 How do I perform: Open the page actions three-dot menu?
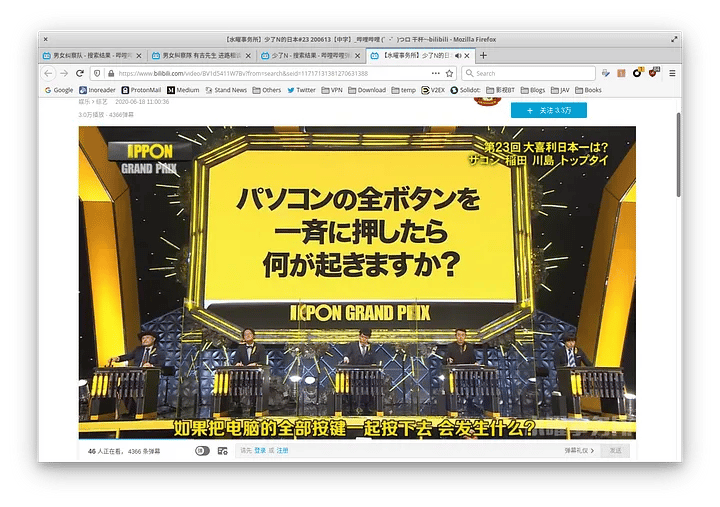435,73
